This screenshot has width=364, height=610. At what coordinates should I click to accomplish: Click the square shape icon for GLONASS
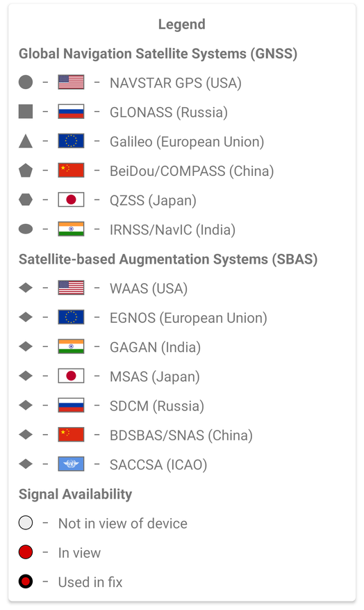pos(26,111)
